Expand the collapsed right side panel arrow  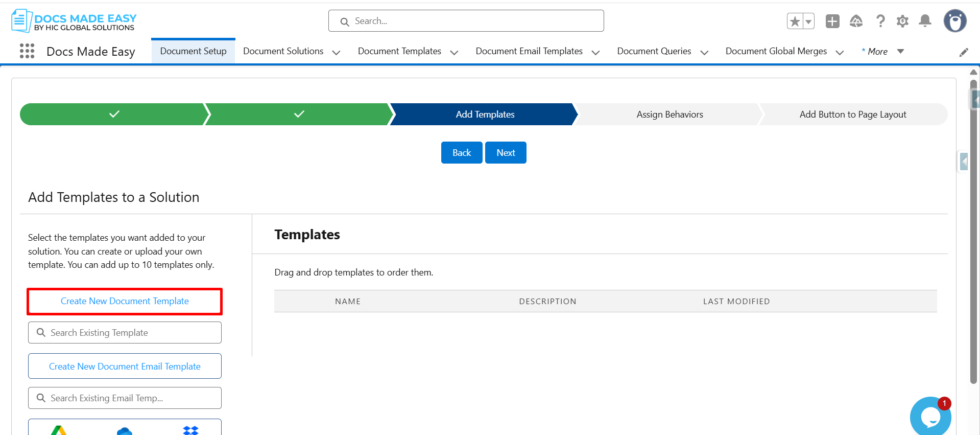963,162
